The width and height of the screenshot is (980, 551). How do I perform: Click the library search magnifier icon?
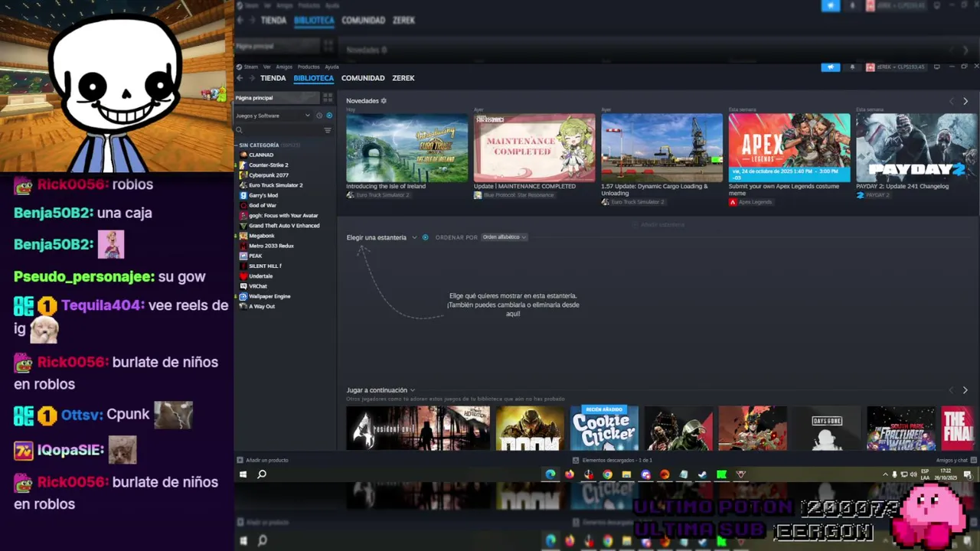point(240,130)
